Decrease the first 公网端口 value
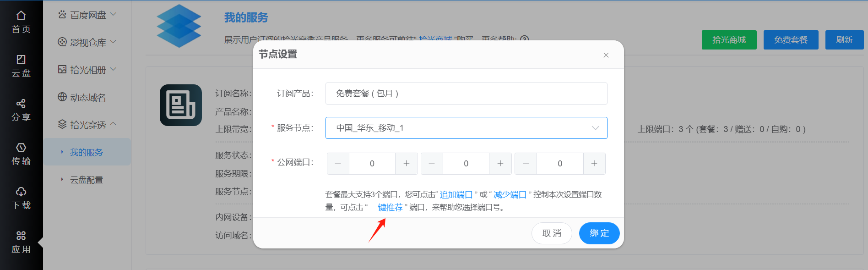 click(338, 164)
